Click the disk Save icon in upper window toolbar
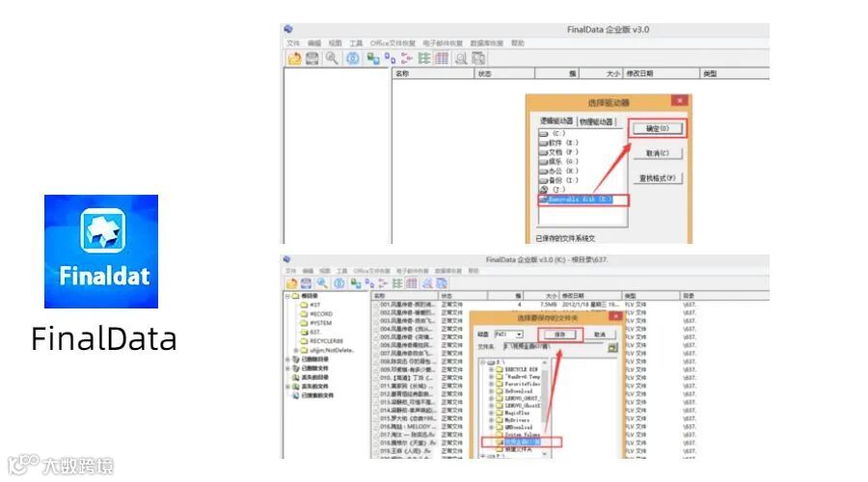868x482 pixels. click(312, 58)
